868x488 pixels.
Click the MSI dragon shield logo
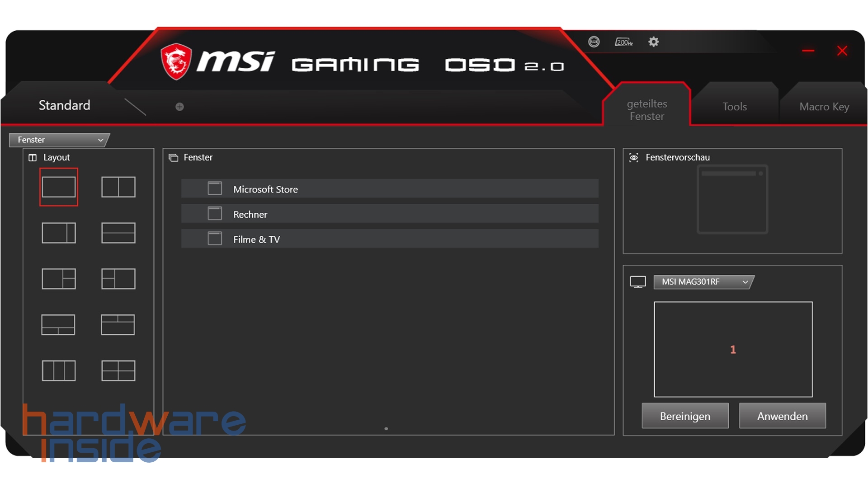(x=176, y=62)
